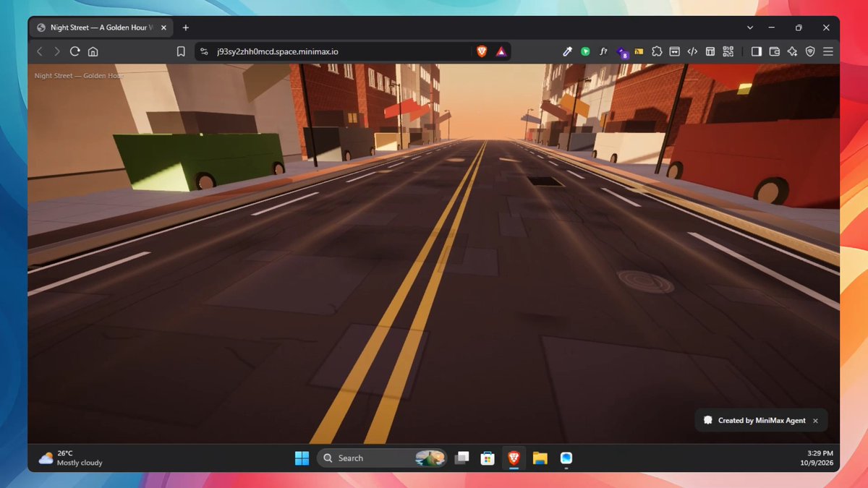
Task: Open the purple extension with badge 8
Action: point(621,52)
